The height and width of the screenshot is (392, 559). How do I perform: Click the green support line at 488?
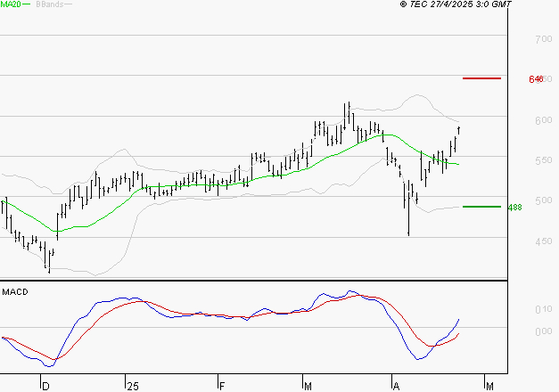[481, 207]
